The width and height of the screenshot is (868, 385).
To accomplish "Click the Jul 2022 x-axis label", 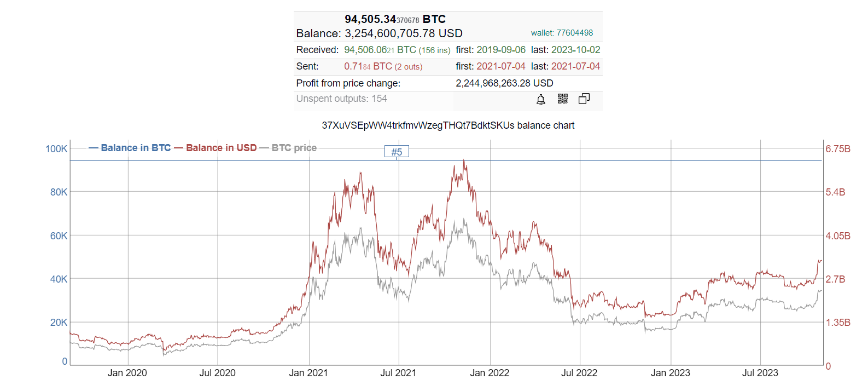I will click(579, 373).
